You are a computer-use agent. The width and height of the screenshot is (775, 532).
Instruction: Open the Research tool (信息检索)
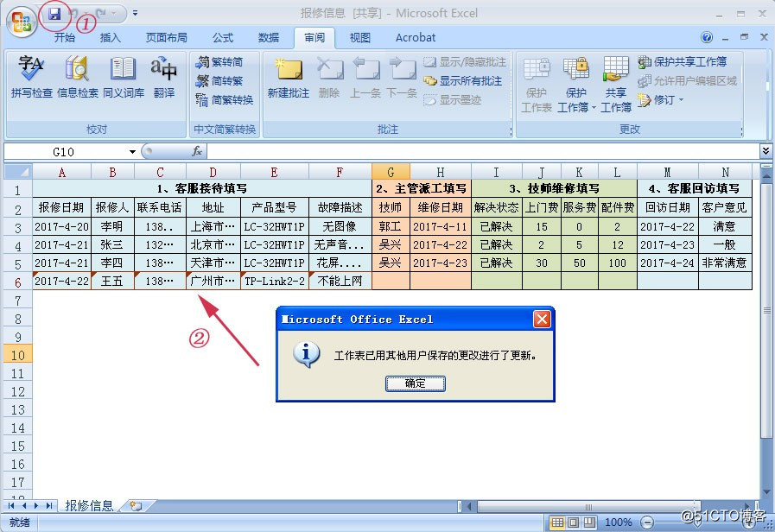[78, 77]
